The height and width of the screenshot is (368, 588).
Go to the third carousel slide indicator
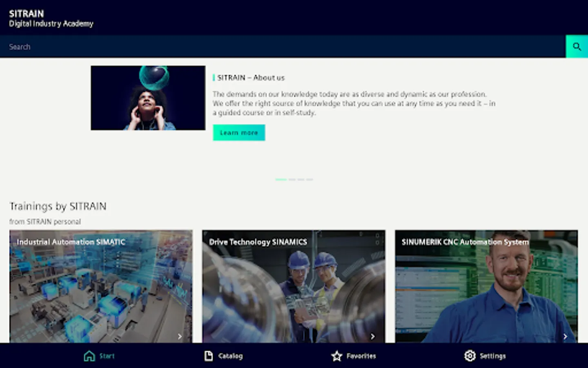pyautogui.click(x=301, y=180)
